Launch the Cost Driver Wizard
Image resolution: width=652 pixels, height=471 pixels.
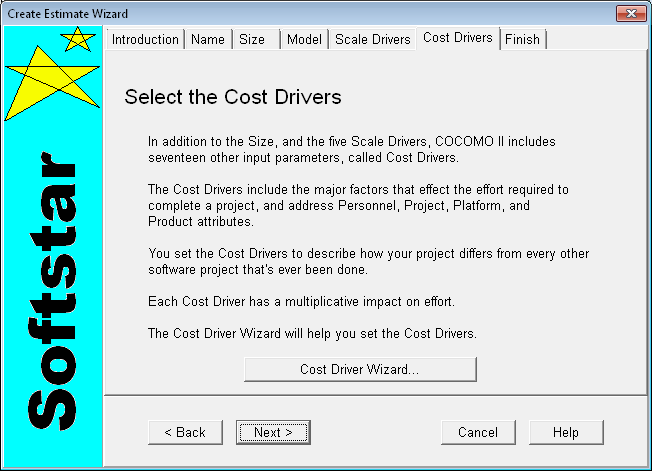tap(360, 369)
